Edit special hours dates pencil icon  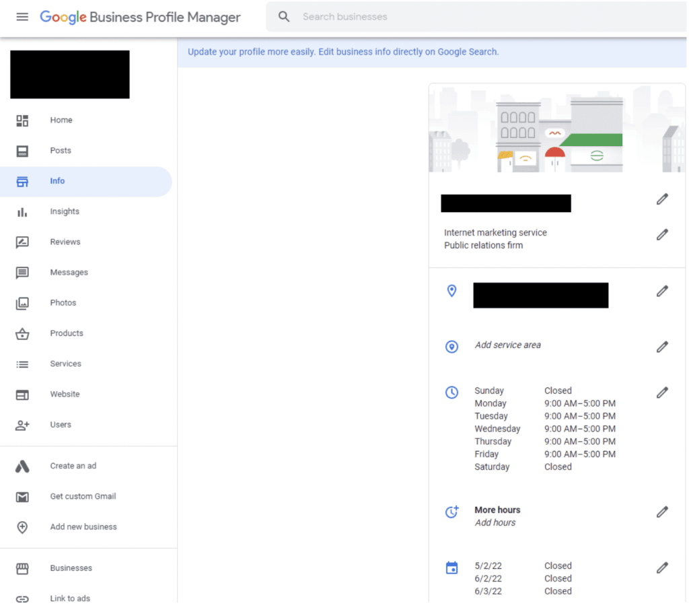pyautogui.click(x=662, y=568)
